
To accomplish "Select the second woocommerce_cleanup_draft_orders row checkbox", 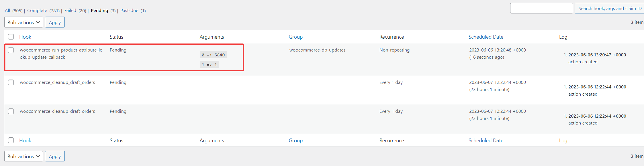I will [11, 111].
